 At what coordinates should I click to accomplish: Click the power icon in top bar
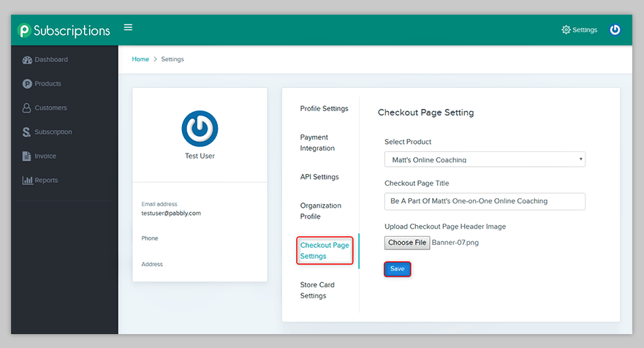tap(615, 29)
